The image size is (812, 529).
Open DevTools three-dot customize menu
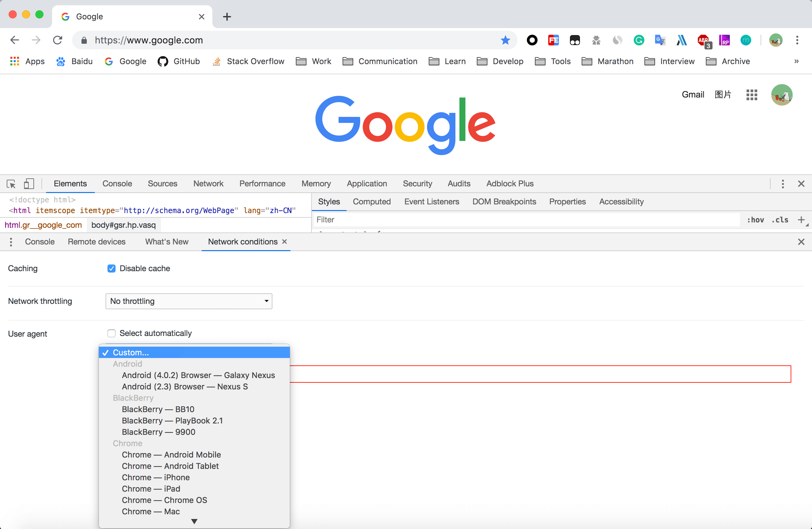[782, 184]
